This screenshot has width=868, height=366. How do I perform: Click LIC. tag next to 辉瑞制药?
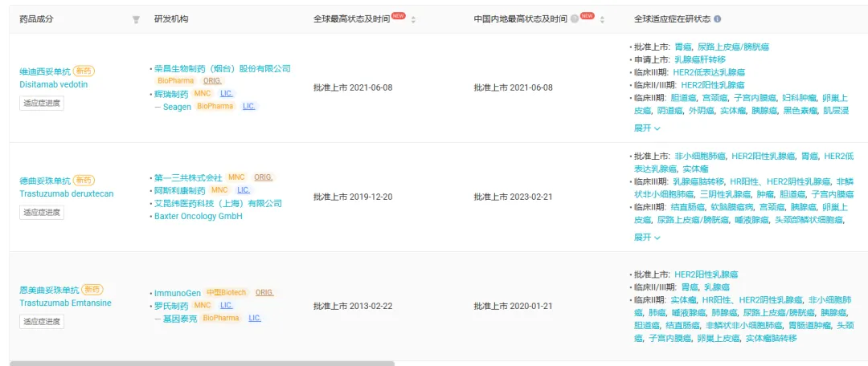point(227,94)
